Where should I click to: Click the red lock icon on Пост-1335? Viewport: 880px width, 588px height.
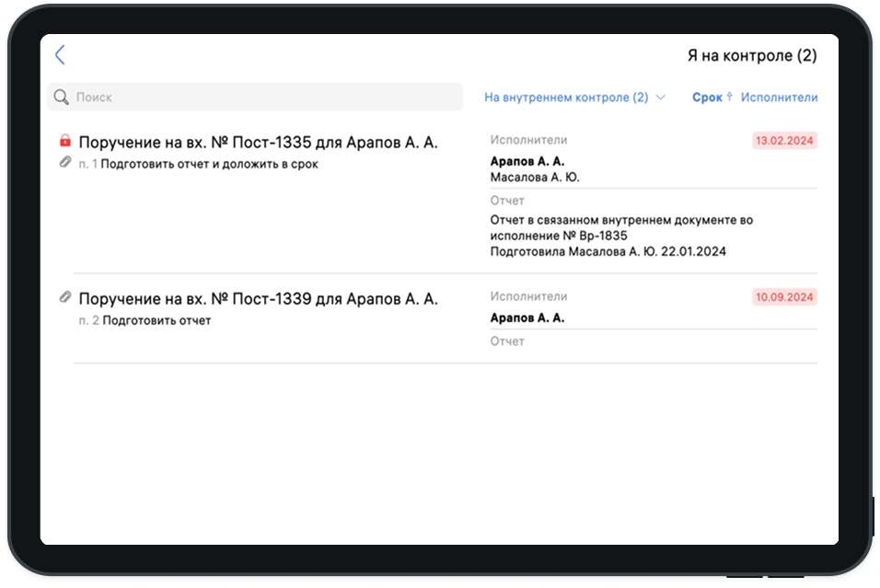click(x=65, y=142)
